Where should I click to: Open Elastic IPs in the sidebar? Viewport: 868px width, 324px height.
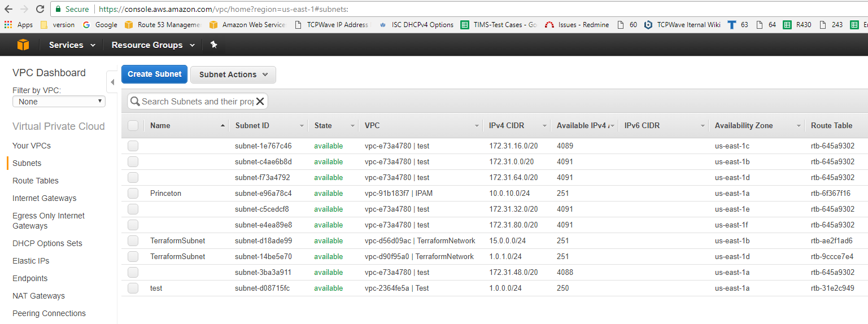[x=30, y=261]
